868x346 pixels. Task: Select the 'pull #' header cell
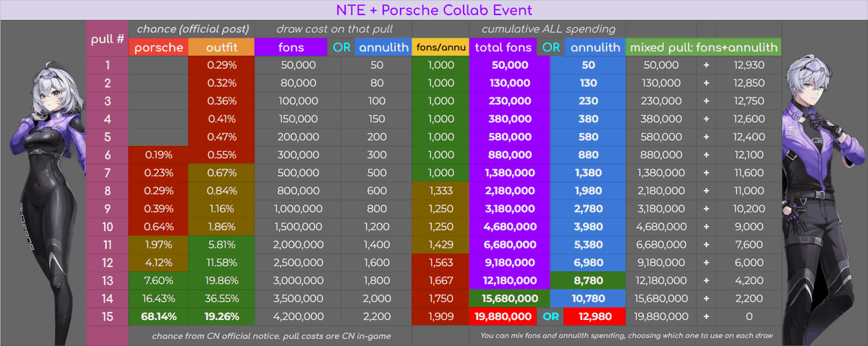[x=107, y=38]
